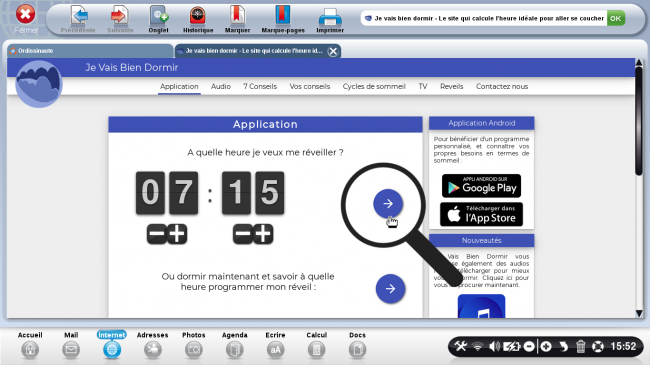Open the Vos conseils page
Viewport: 650px width, 365px height.
[310, 86]
